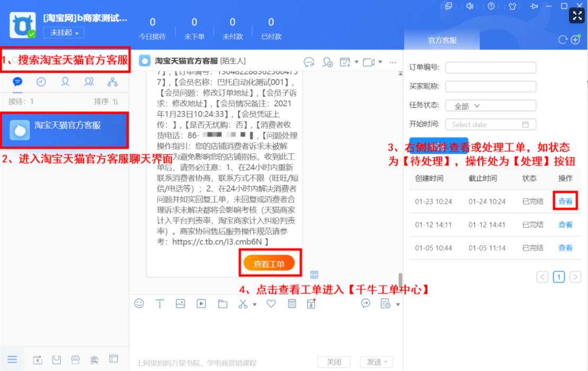
Task: Open the 开始时间 Select date picker
Action: coord(490,124)
